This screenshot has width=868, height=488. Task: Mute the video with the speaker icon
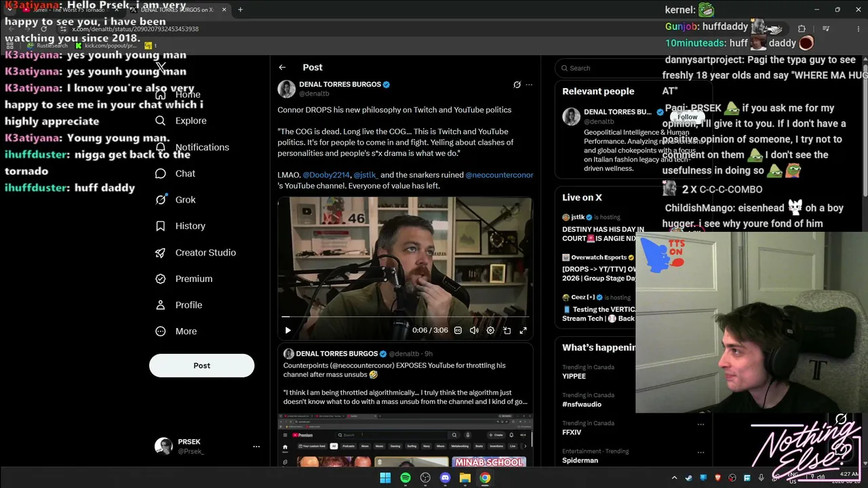[x=474, y=330]
